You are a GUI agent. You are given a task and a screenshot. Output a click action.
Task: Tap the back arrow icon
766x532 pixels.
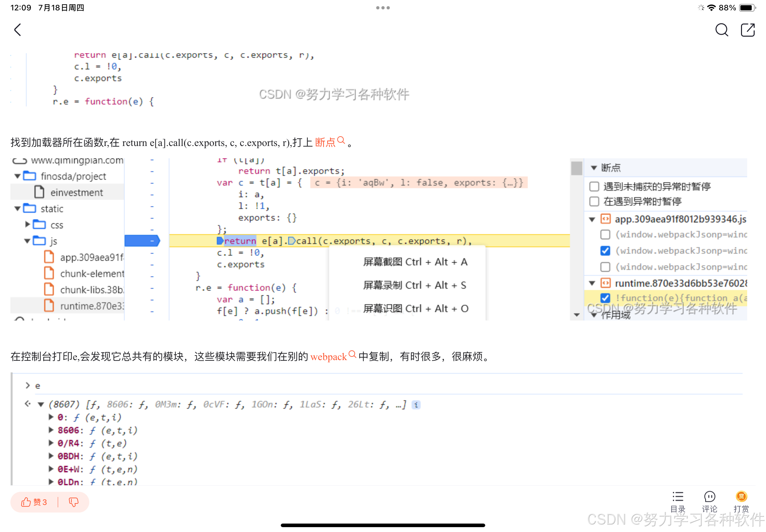(18, 30)
